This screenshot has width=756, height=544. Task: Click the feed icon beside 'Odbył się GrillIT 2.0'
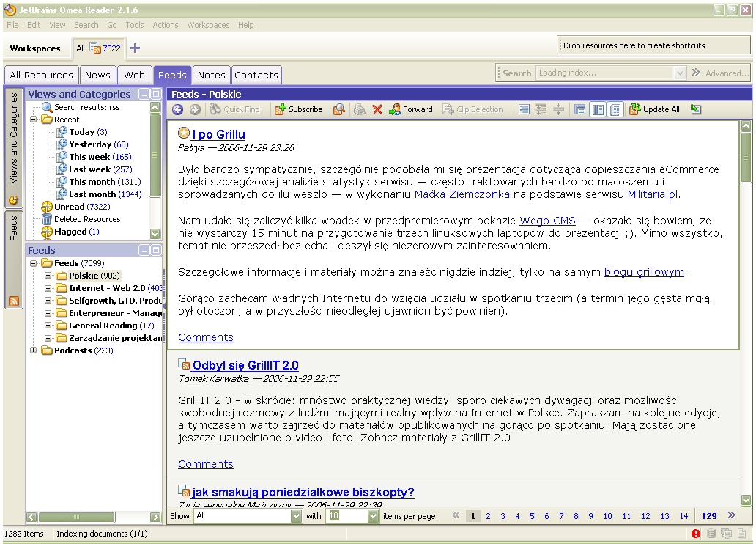coord(184,364)
